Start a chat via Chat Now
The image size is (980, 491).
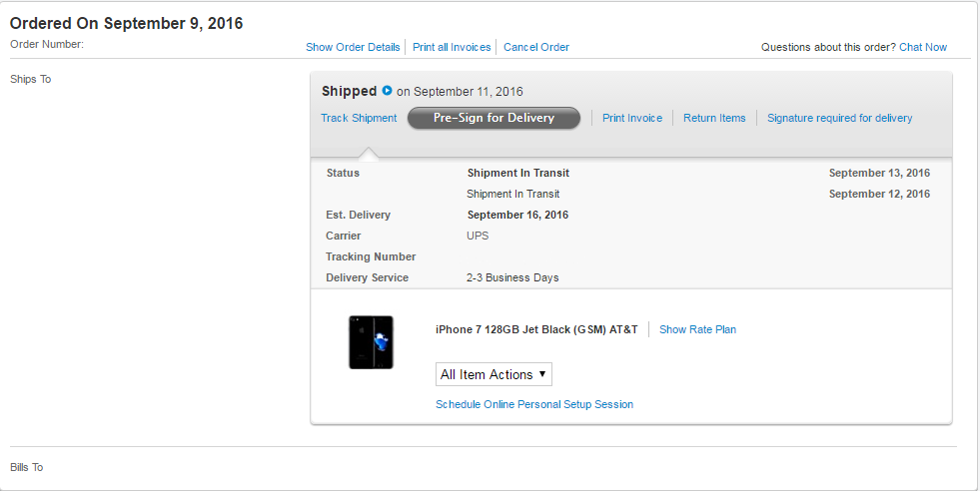click(x=922, y=47)
